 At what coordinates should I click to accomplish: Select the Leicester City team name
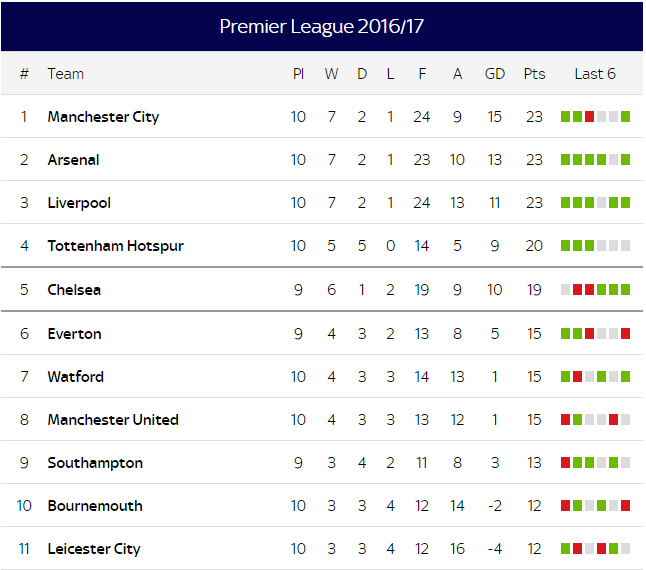(x=94, y=549)
